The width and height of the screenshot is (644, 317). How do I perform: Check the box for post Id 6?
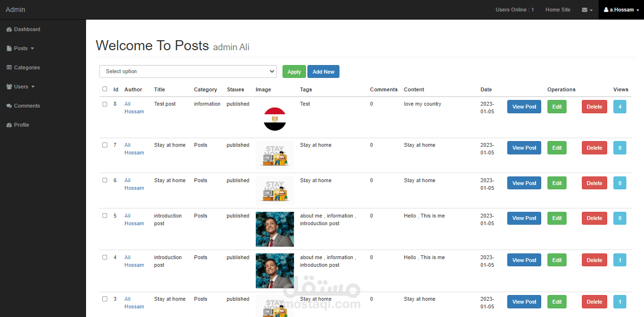105,181
